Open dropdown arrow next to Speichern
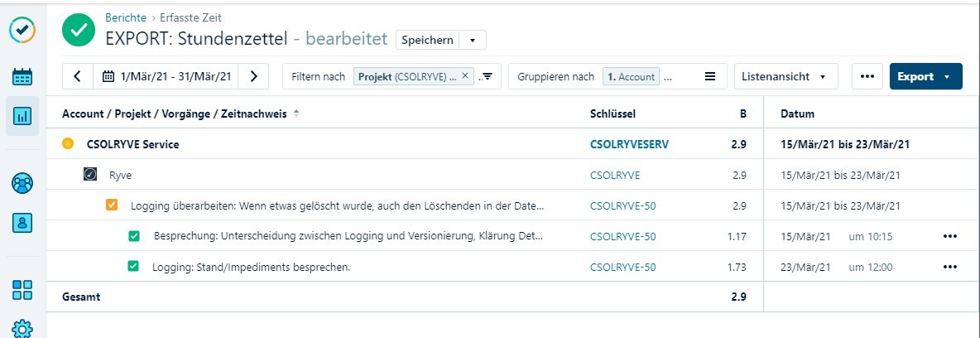 click(x=473, y=40)
